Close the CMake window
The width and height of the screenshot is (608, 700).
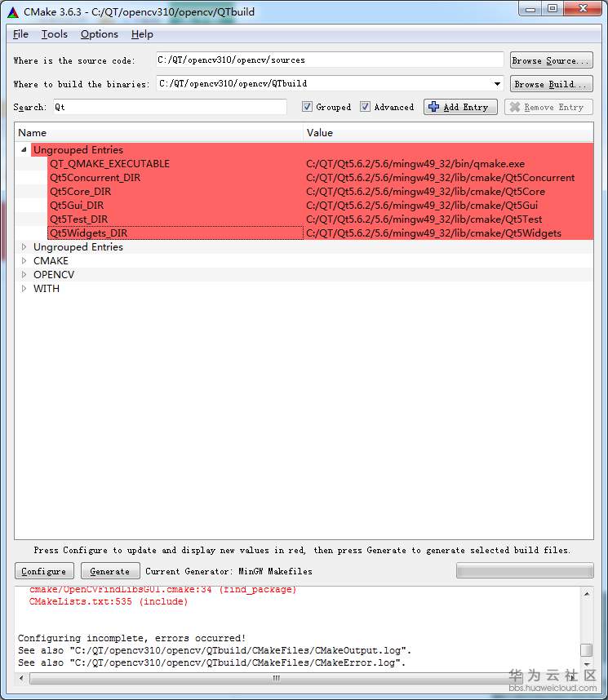[583, 9]
